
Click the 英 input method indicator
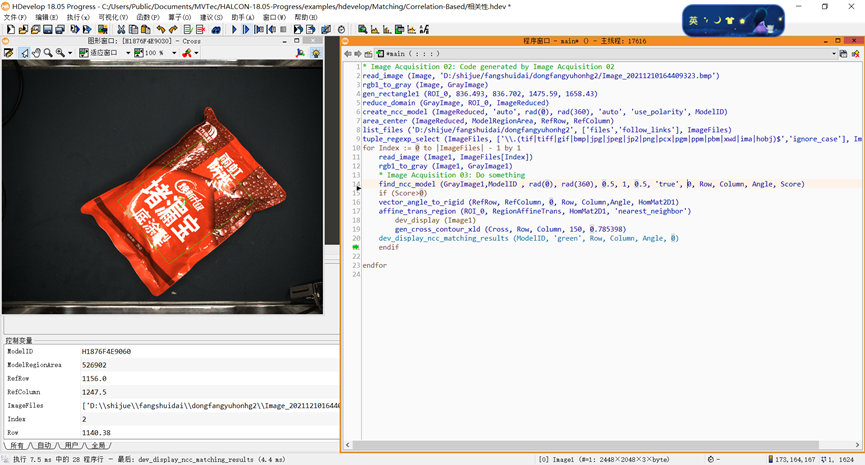[x=693, y=20]
